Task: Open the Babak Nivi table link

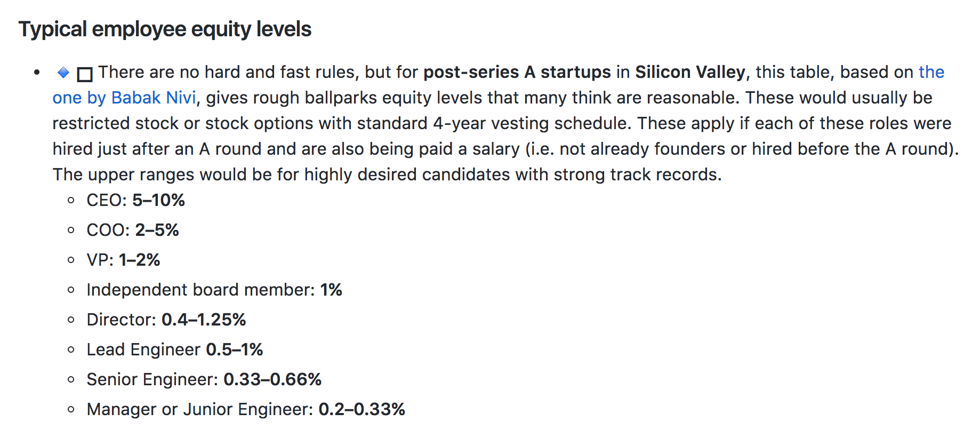Action: tap(124, 98)
